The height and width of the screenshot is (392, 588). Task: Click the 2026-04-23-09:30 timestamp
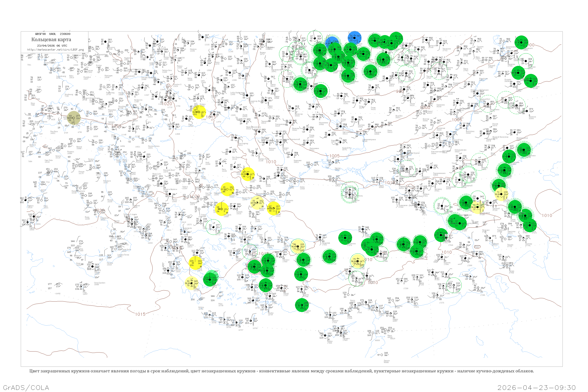coord(536,387)
